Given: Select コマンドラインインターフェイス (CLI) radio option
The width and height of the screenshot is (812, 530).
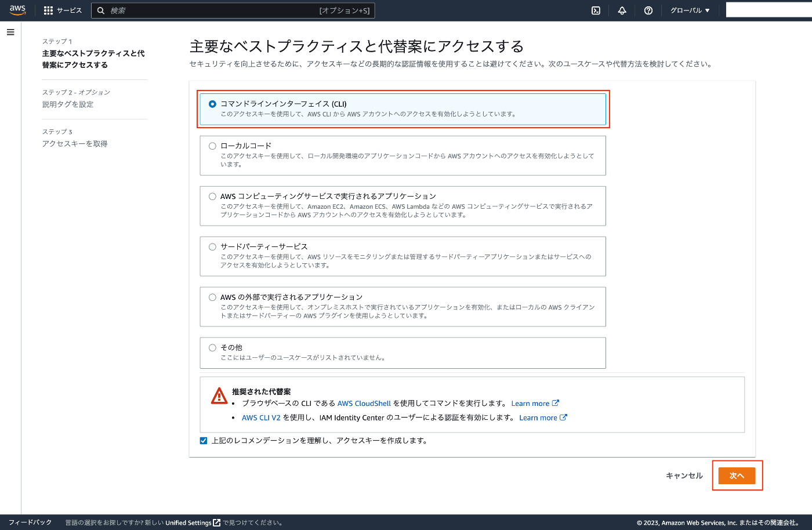Looking at the screenshot, I should tap(212, 104).
